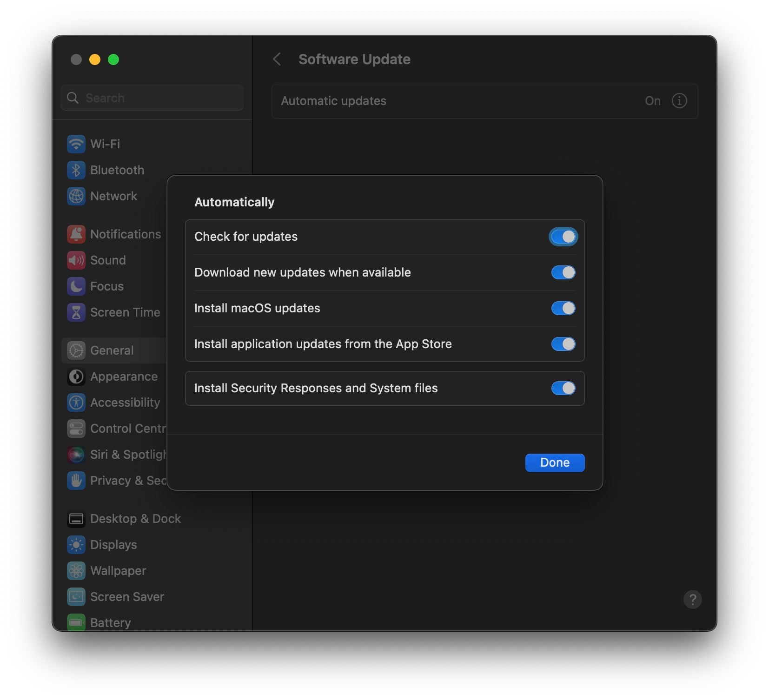Click the Done button
The width and height of the screenshot is (769, 700).
coord(555,463)
